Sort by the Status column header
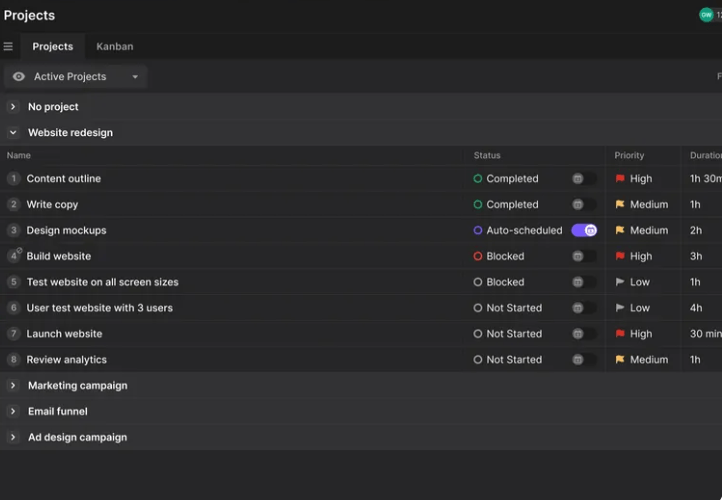The image size is (722, 500). (487, 156)
